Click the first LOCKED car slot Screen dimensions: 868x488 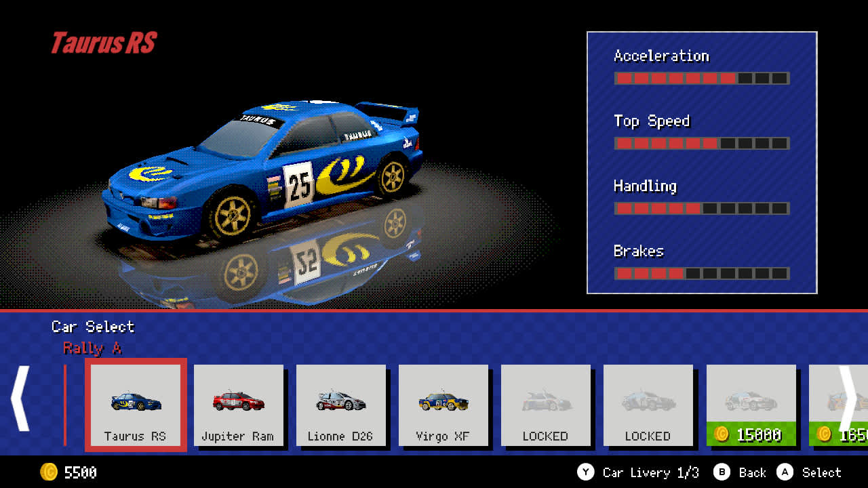[546, 405]
